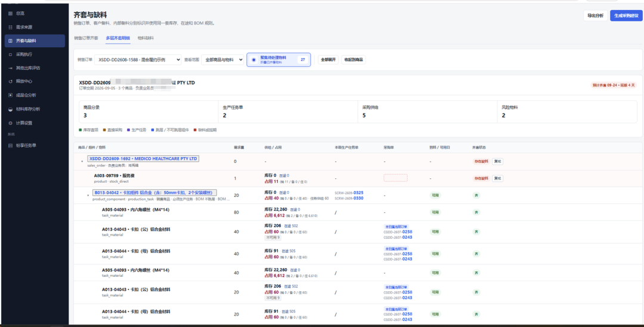Switch to the 物料缺料 tab

(x=145, y=38)
